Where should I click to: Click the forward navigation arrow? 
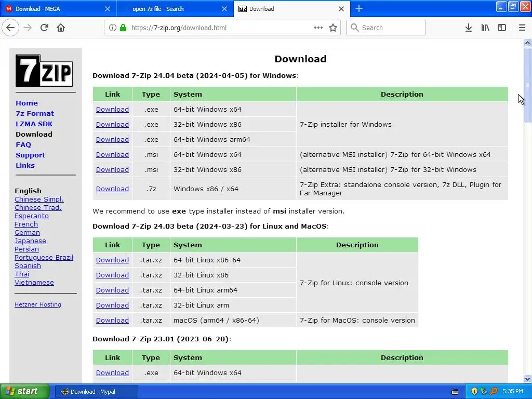coord(28,28)
